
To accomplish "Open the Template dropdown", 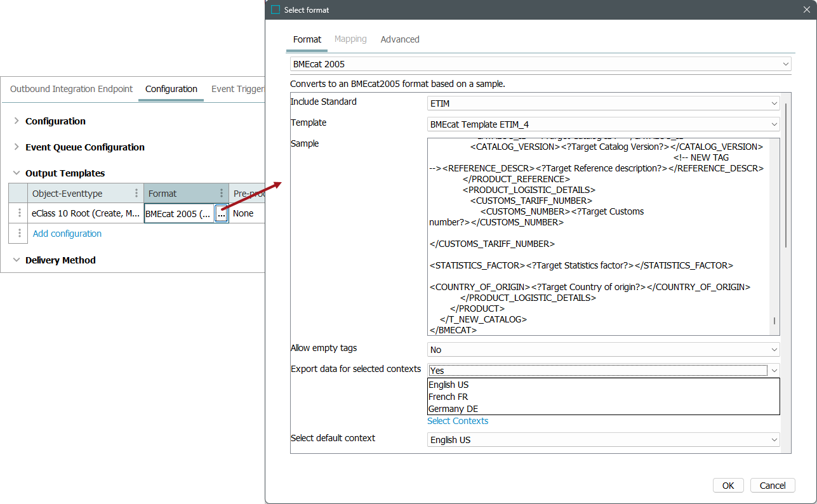I will pyautogui.click(x=774, y=124).
